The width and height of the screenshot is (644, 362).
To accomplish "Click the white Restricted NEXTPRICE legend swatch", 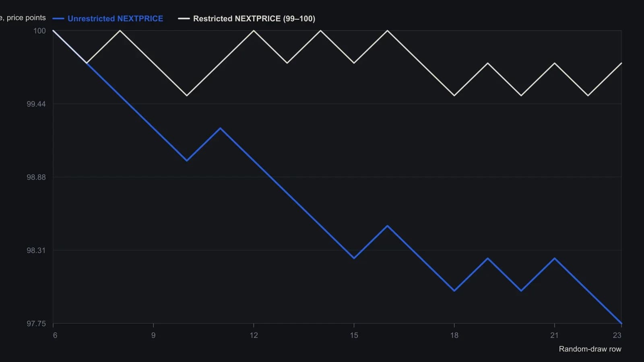I will coord(184,19).
